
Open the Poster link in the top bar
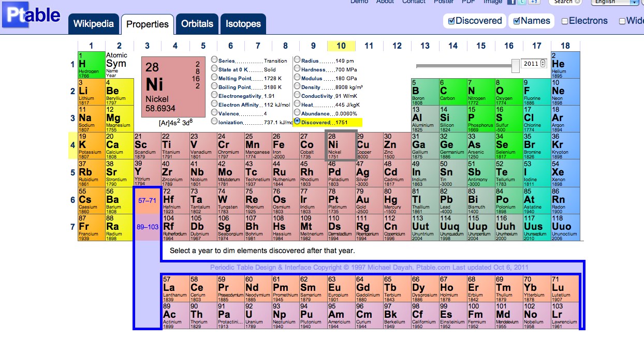coord(444,2)
